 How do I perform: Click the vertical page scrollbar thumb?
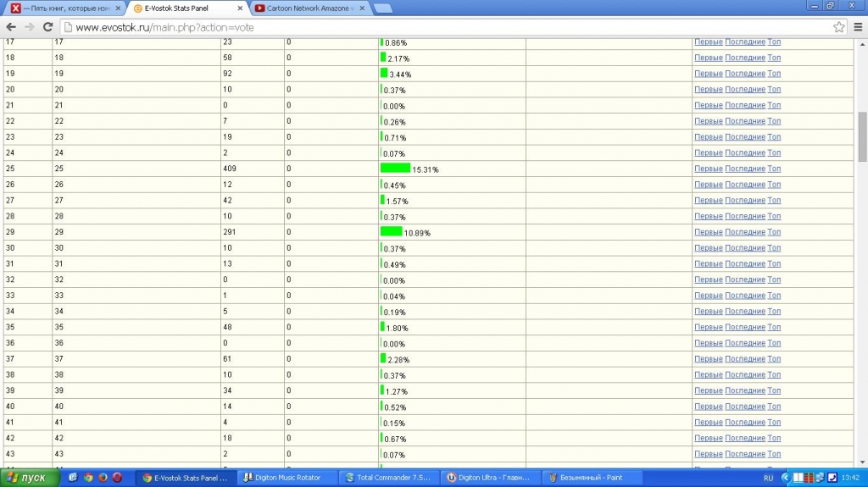pos(862,136)
